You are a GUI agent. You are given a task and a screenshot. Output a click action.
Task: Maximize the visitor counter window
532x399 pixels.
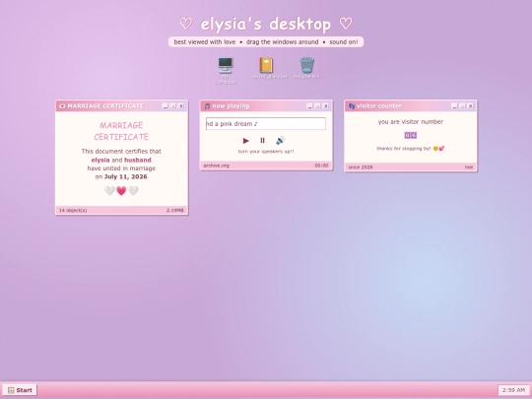pyautogui.click(x=462, y=105)
